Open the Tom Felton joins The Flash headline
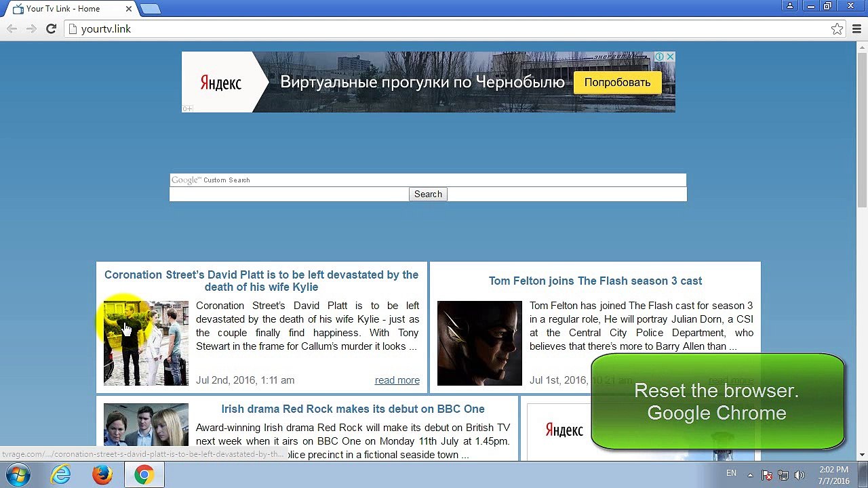The width and height of the screenshot is (868, 488). click(x=595, y=281)
